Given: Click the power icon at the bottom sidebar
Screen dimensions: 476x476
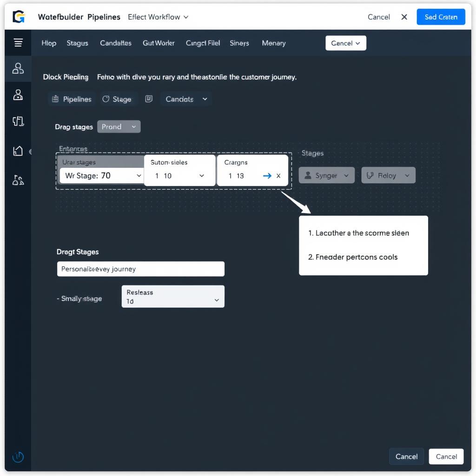Looking at the screenshot, I should tap(18, 457).
